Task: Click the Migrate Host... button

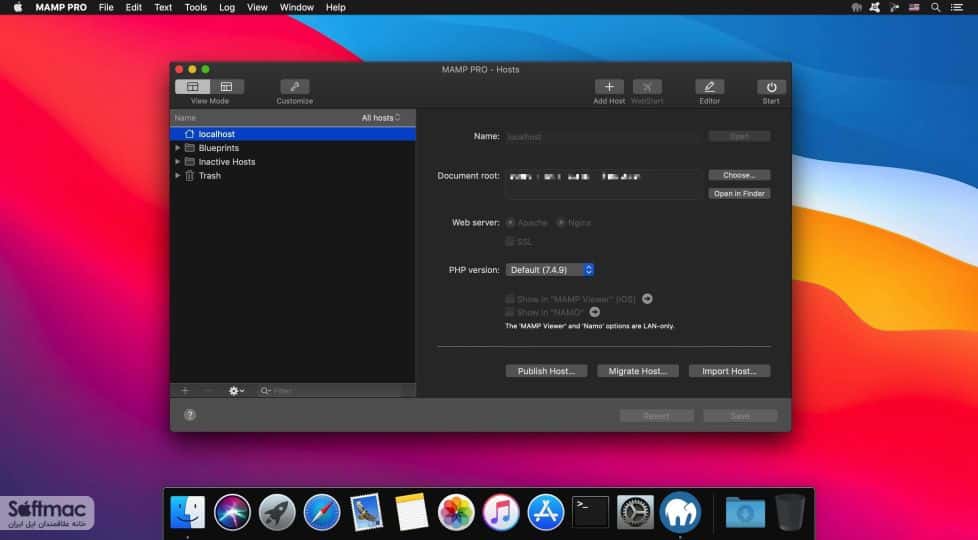Action: click(637, 371)
